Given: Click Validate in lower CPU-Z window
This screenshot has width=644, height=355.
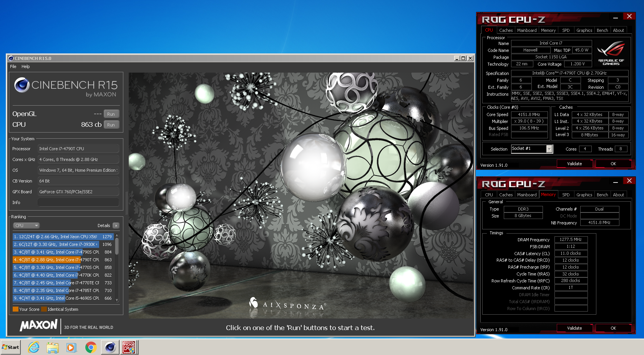Looking at the screenshot, I should pos(574,328).
